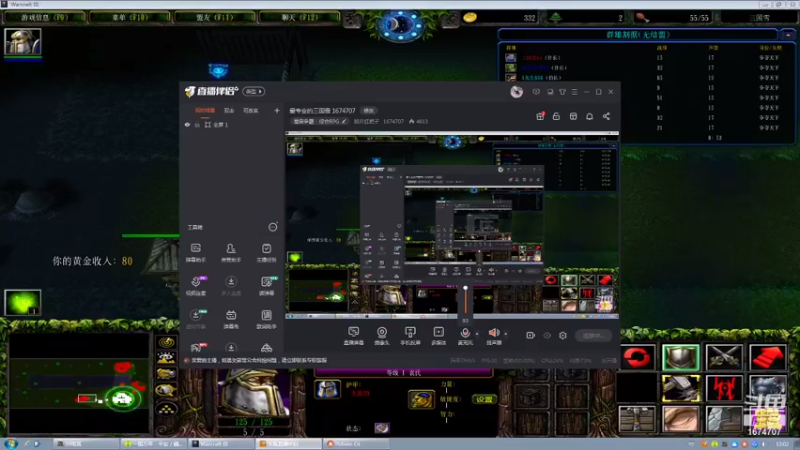Switch to the first scene tab in orange
The height and width of the screenshot is (450, 800).
click(205, 111)
